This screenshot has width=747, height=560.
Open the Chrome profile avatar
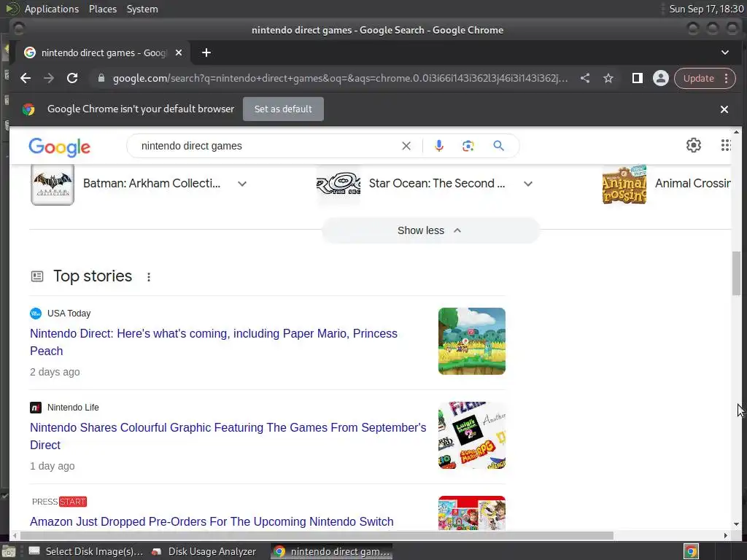click(x=660, y=78)
